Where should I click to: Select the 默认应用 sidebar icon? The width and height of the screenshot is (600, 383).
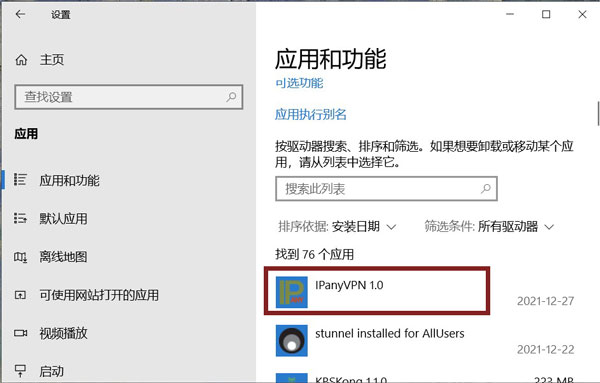pyautogui.click(x=20, y=218)
